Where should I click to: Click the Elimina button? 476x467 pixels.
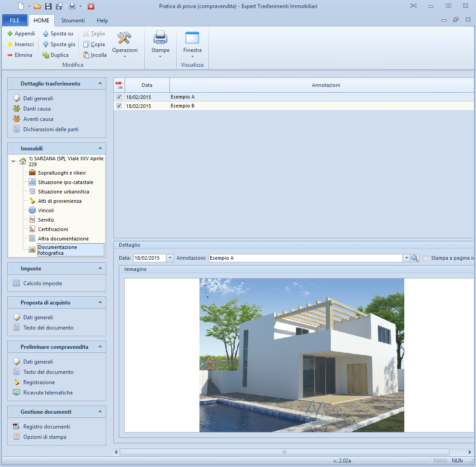point(20,55)
